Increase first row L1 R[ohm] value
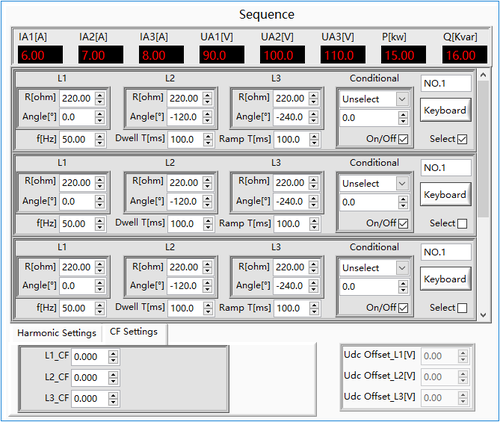 click(100, 95)
